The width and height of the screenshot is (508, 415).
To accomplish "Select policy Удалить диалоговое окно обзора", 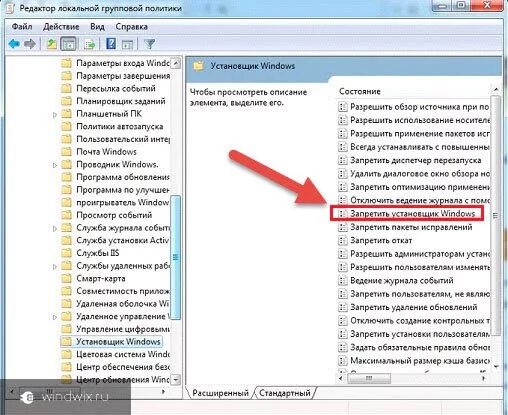I will tap(414, 174).
